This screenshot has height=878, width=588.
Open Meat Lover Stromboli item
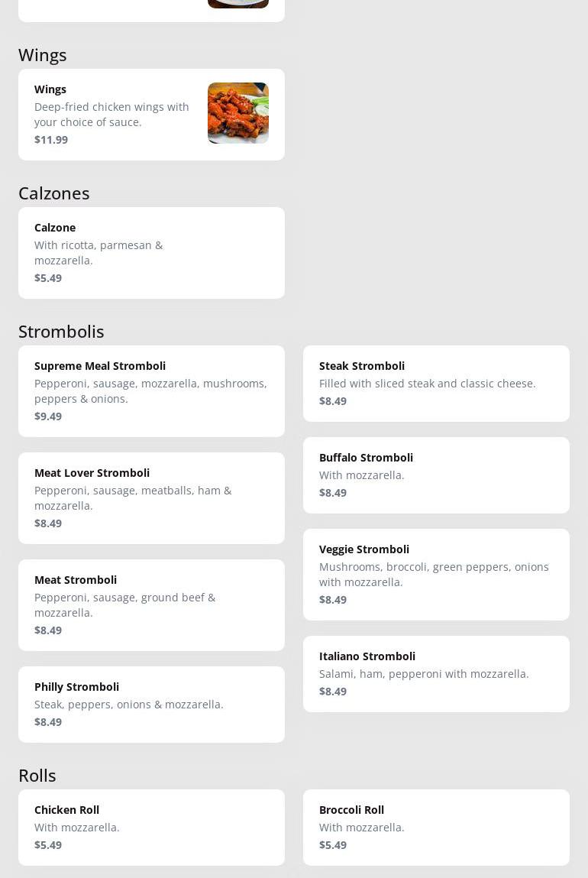click(151, 498)
